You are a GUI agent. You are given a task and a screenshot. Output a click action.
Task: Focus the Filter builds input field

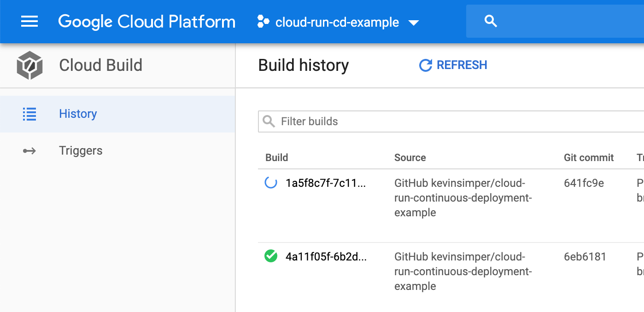tap(451, 121)
